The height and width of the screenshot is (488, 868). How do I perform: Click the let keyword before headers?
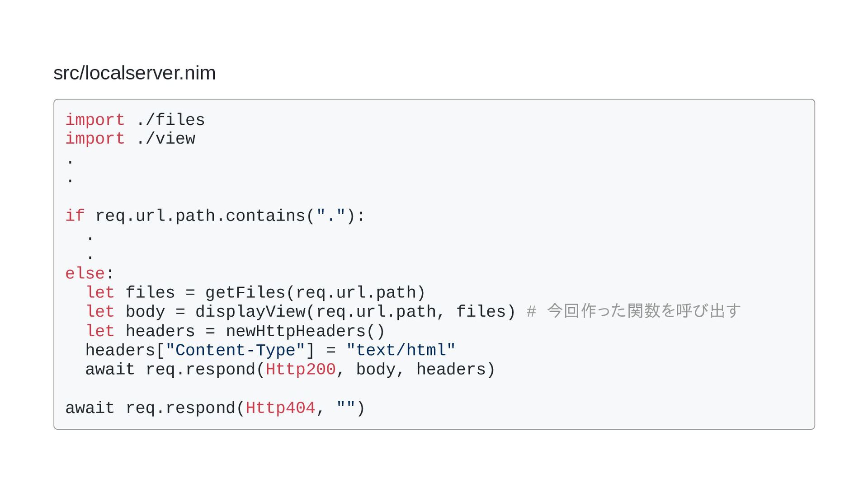pyautogui.click(x=100, y=331)
